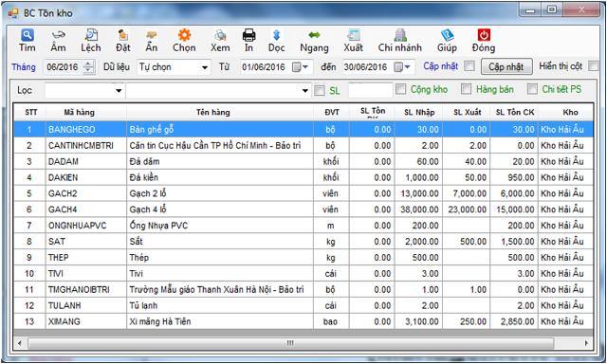607x364 pixels.
Task: Click the Tìm search toolbar icon
Action: click(28, 36)
